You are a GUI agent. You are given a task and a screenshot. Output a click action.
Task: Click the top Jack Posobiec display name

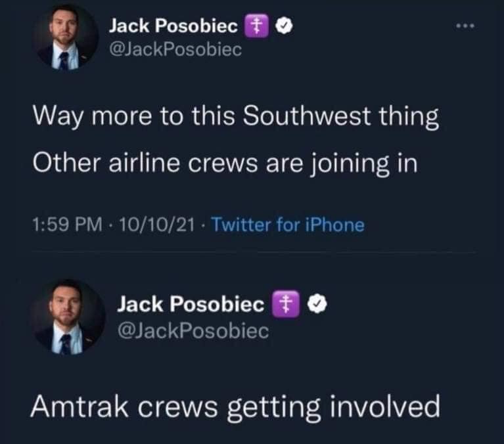tap(173, 28)
